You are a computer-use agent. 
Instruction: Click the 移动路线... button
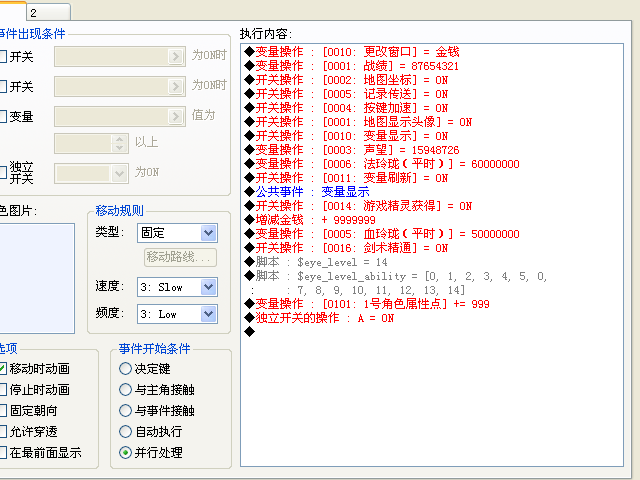pos(180,257)
